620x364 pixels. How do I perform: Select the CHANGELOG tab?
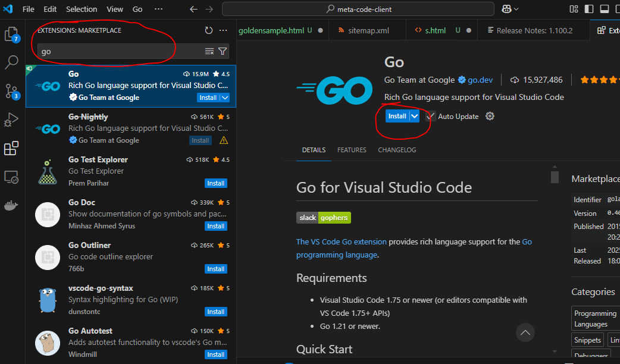[397, 150]
